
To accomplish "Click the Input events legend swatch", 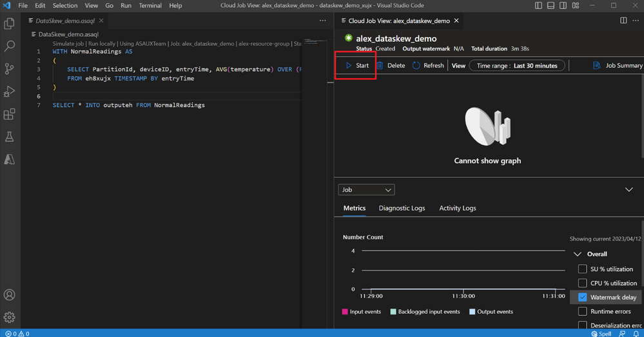I will click(345, 312).
